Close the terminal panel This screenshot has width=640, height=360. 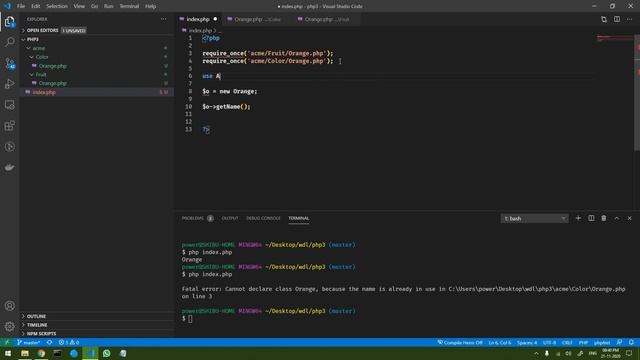[x=629, y=218]
